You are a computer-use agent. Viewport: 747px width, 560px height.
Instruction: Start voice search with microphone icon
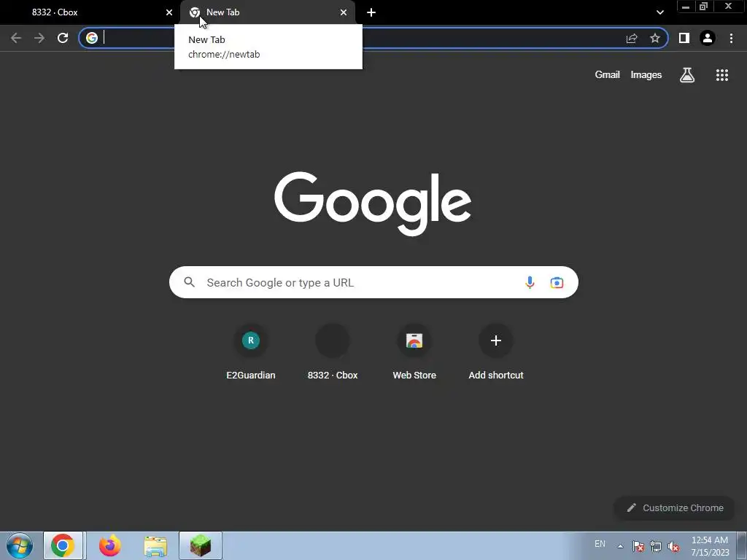tap(530, 282)
